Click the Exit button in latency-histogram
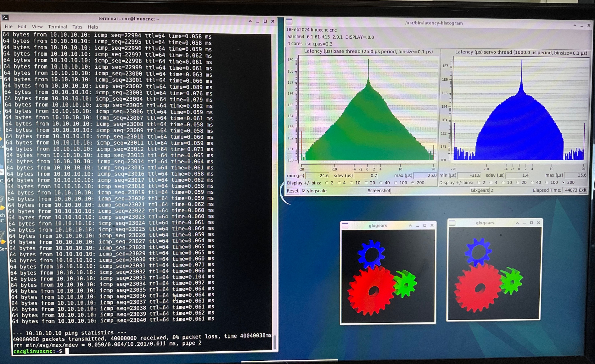This screenshot has height=364, width=595. [582, 190]
